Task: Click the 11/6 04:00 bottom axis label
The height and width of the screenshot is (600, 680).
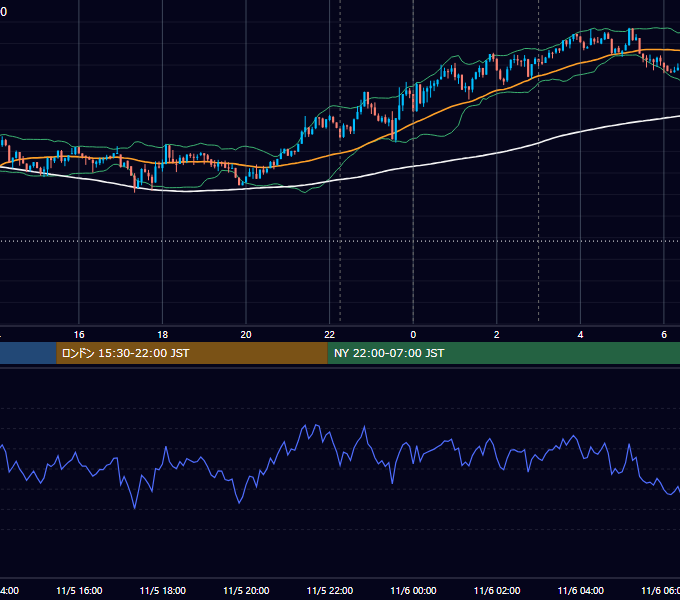Action: pyautogui.click(x=580, y=590)
